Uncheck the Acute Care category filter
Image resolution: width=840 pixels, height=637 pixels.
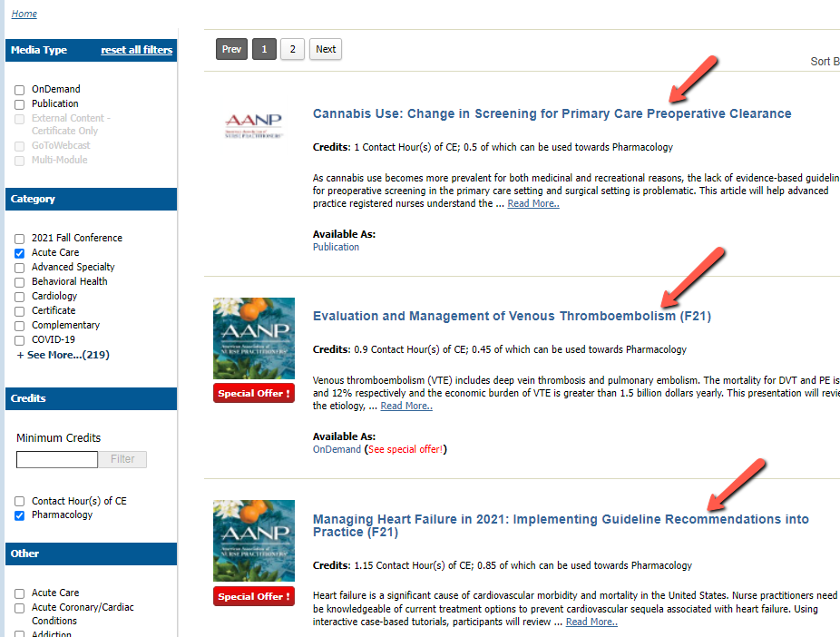(x=19, y=253)
